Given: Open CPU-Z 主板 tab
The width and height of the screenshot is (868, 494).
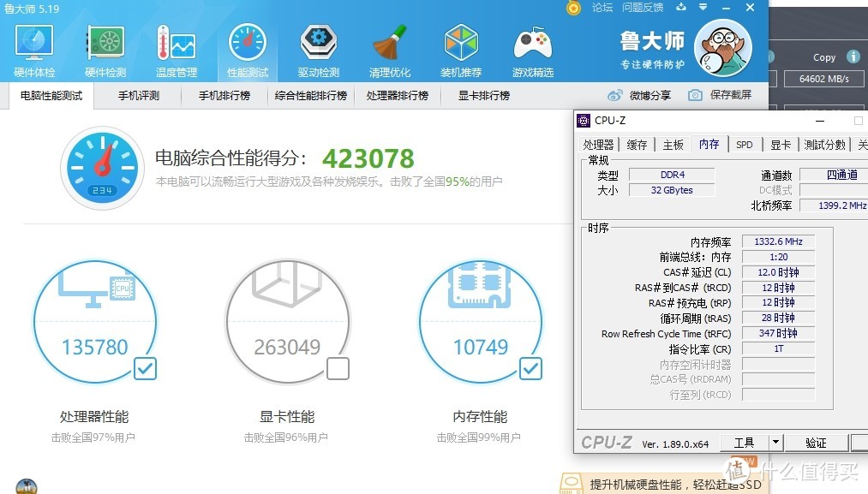Looking at the screenshot, I should click(673, 145).
